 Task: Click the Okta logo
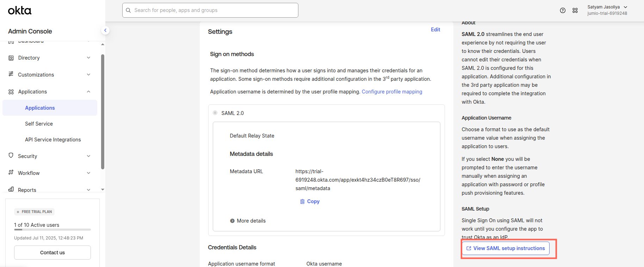[20, 11]
